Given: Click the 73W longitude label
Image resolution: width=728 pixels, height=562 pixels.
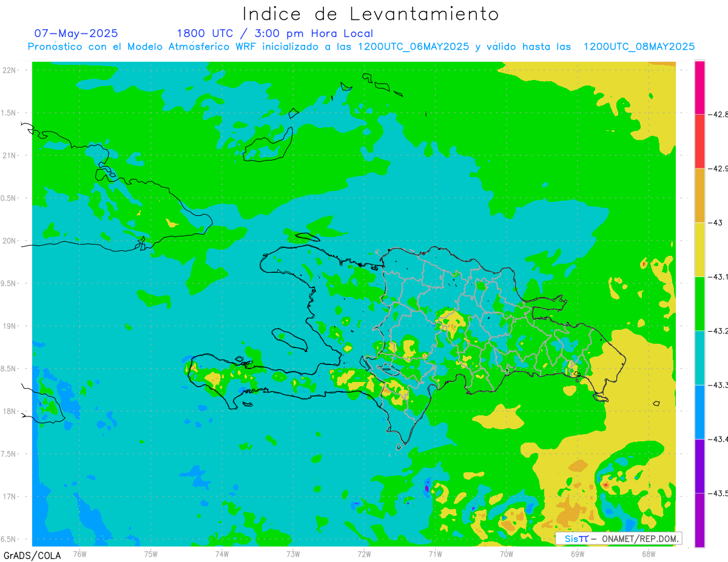Looking at the screenshot, I should pyautogui.click(x=293, y=554).
